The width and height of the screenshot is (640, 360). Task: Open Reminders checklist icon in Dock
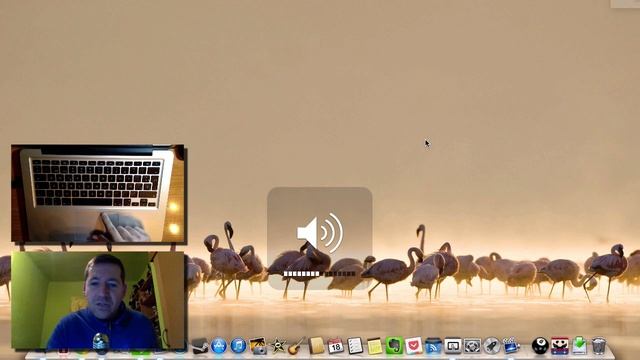(x=355, y=346)
